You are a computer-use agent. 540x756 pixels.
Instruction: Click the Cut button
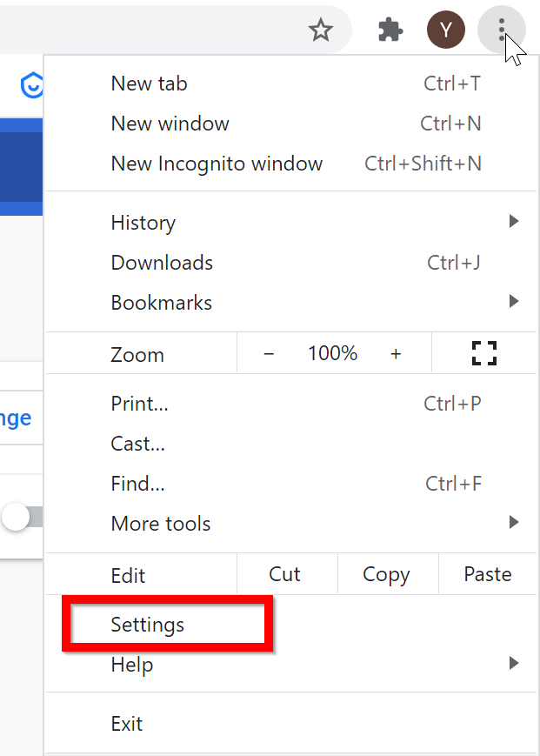[284, 574]
